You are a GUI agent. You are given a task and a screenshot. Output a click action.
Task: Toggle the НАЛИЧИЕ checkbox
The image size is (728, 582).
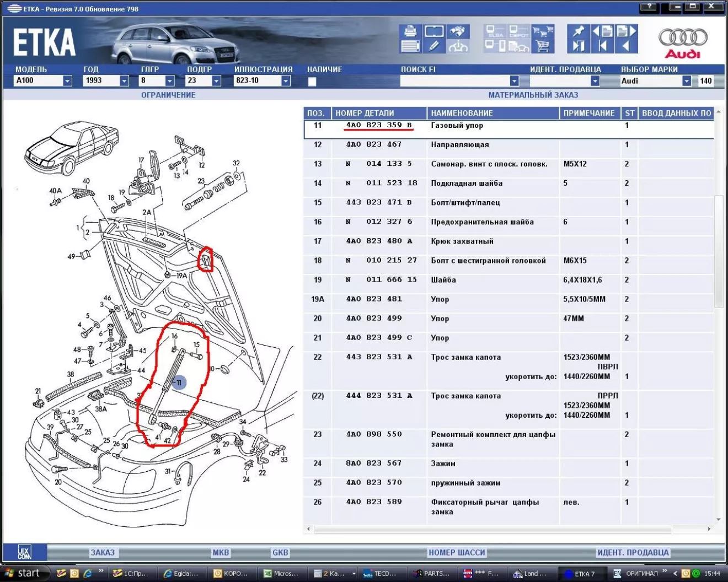coord(312,82)
